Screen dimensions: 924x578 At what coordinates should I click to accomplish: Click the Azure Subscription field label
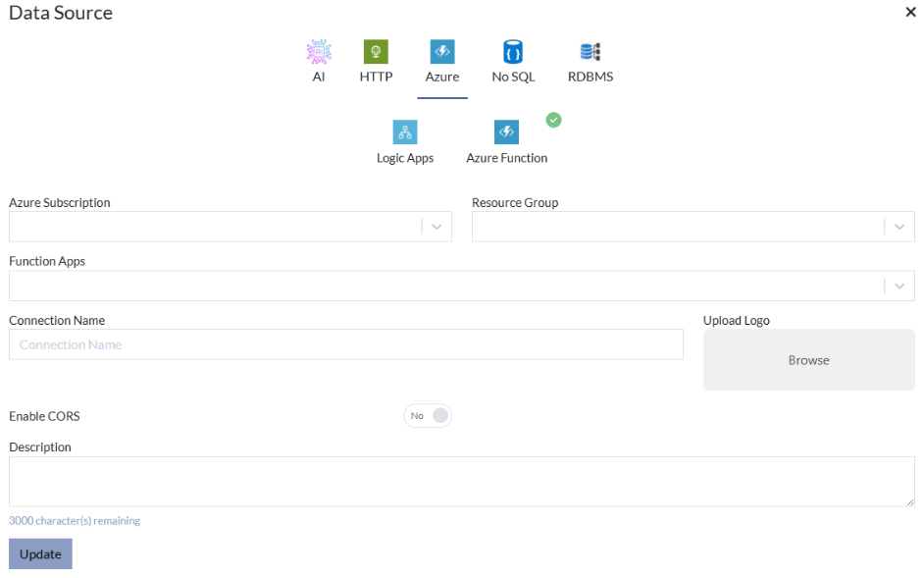[60, 203]
